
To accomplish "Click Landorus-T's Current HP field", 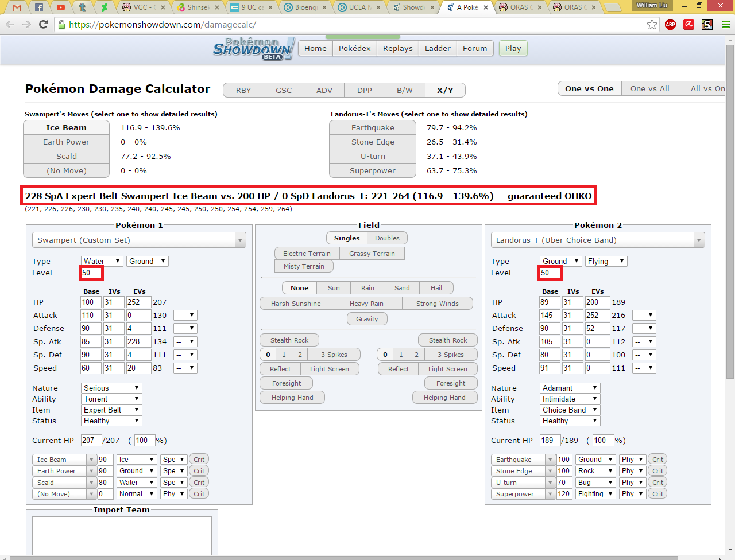I will coord(550,440).
